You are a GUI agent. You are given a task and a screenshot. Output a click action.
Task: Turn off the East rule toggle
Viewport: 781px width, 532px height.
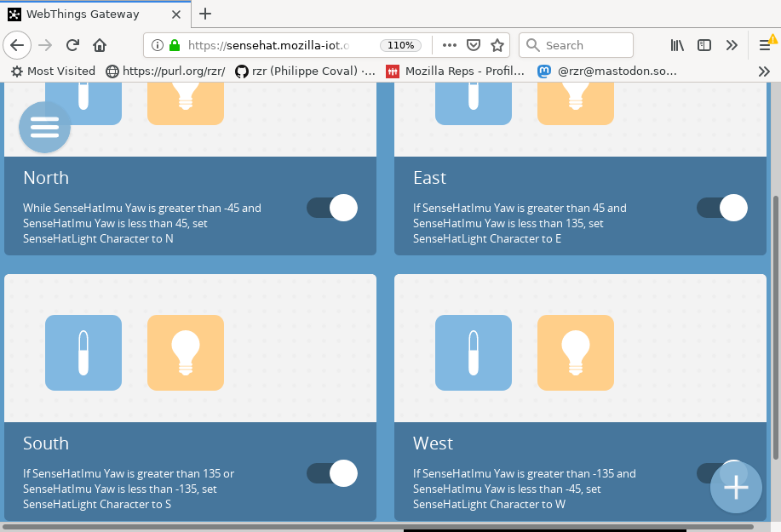click(721, 207)
